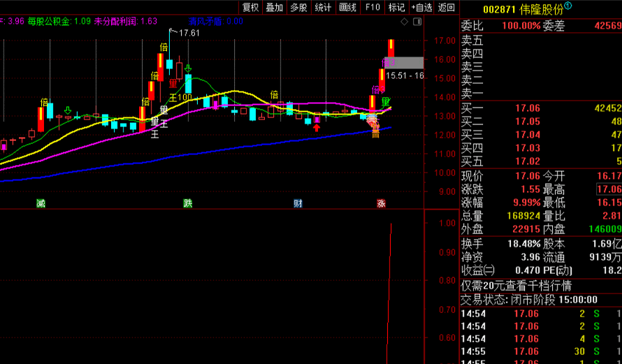Click 收益(三) value 0.470
Screen dimensions: 622x364
click(x=528, y=270)
